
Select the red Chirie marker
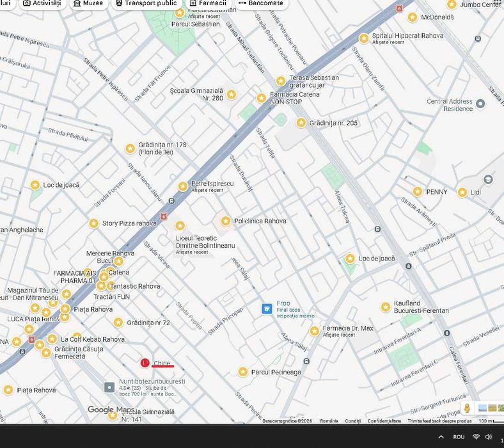click(145, 363)
